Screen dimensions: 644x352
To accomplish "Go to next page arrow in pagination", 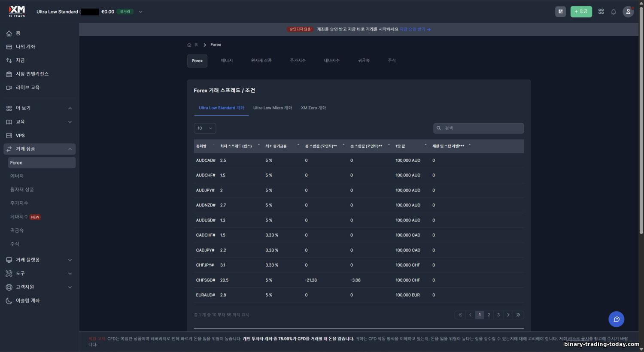I will 508,315.
